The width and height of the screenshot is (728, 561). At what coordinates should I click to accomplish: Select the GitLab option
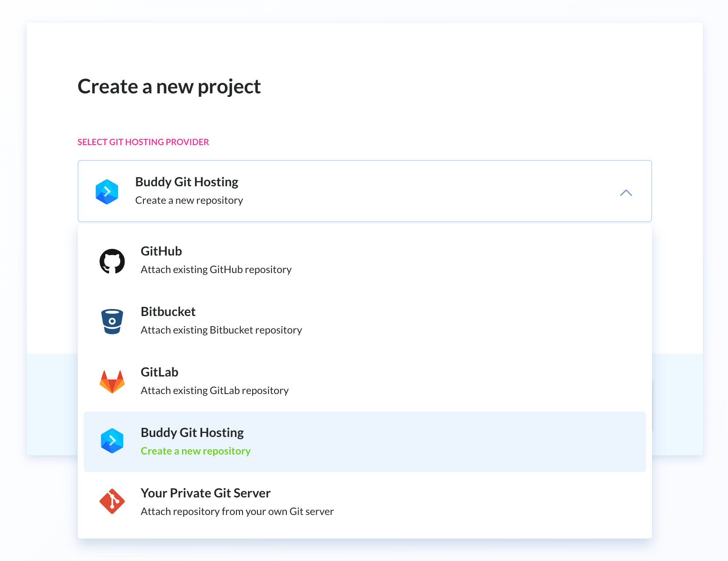(365, 381)
